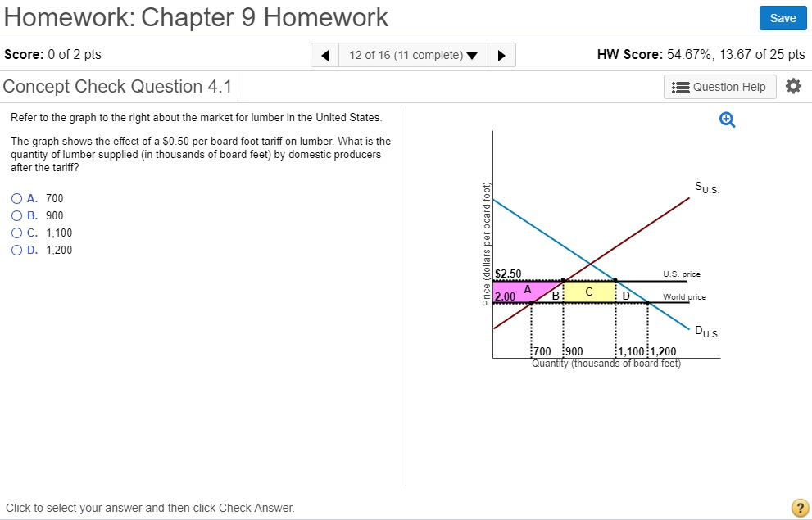Select answer choice B, 900

pyautogui.click(x=16, y=215)
